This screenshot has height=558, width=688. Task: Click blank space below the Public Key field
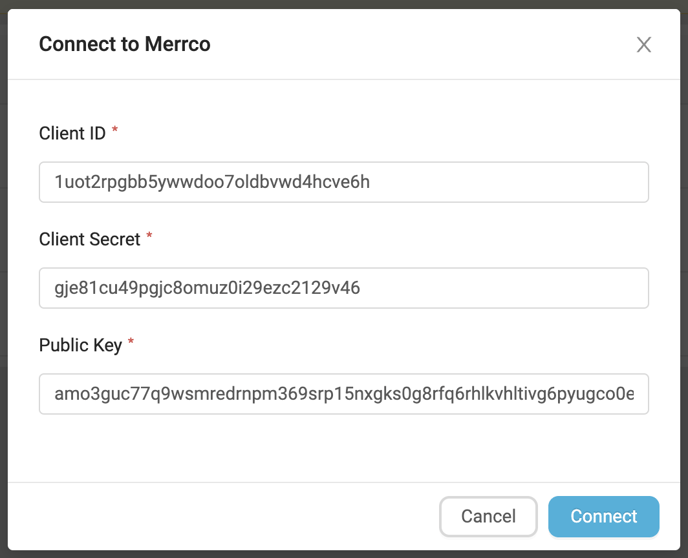click(343, 448)
